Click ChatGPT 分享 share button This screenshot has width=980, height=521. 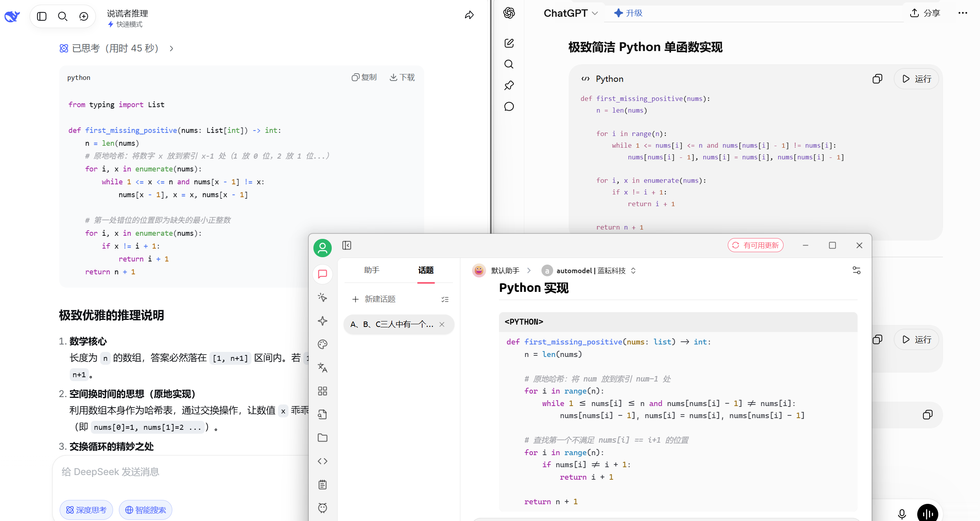pyautogui.click(x=925, y=13)
